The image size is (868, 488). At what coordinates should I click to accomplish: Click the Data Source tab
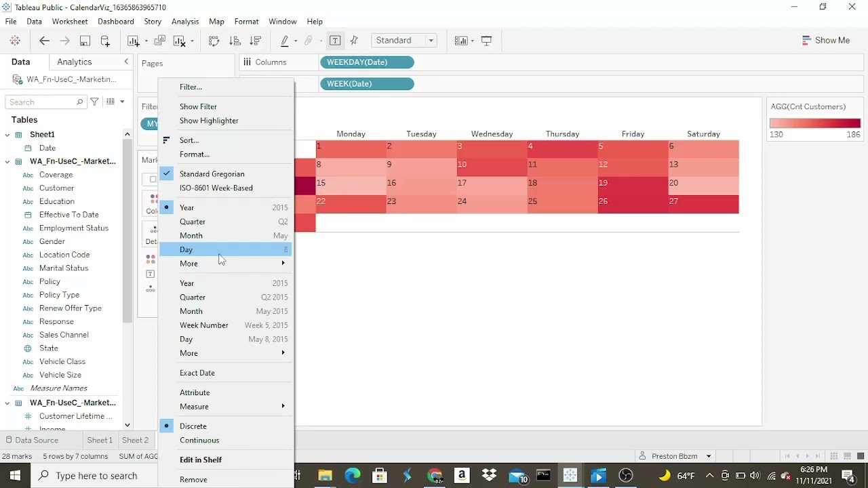[x=31, y=440]
